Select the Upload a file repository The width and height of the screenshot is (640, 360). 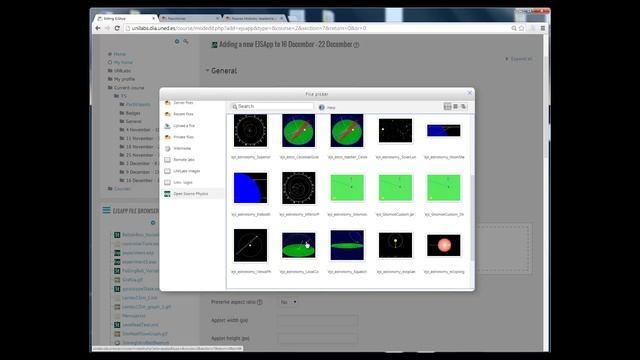(184, 126)
